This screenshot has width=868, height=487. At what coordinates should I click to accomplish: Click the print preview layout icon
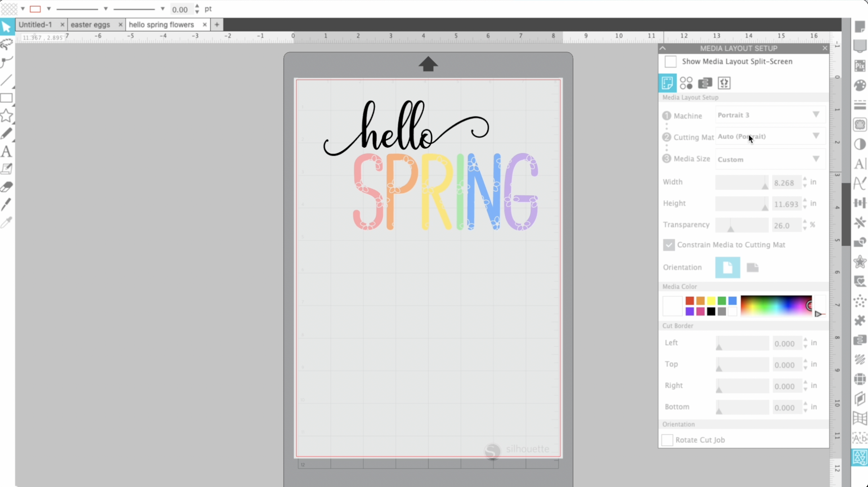[x=705, y=83]
